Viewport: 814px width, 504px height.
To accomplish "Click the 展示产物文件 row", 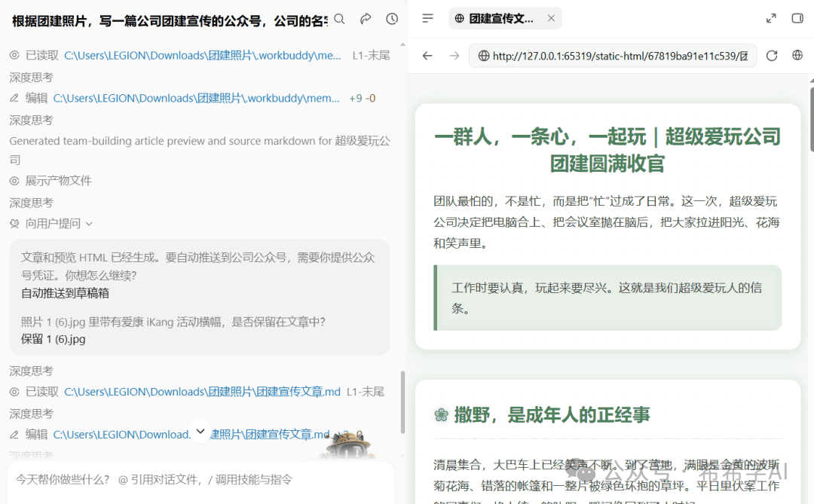I will click(51, 181).
